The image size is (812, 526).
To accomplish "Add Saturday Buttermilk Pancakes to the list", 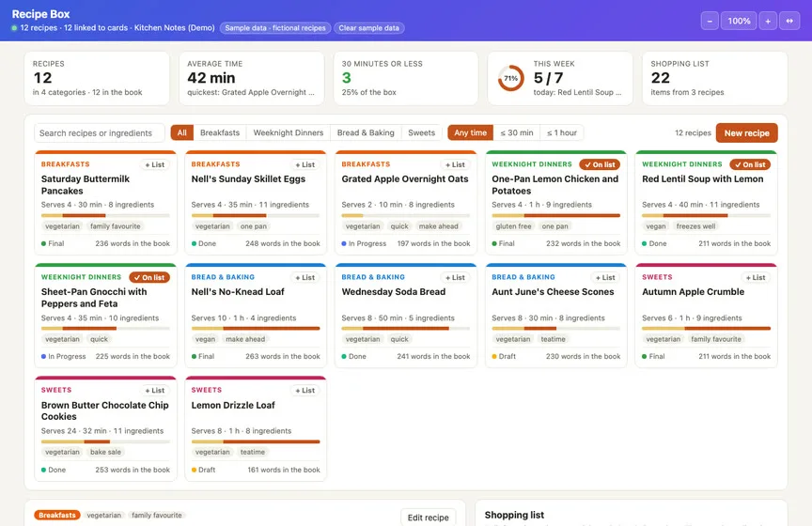I will click(x=155, y=164).
